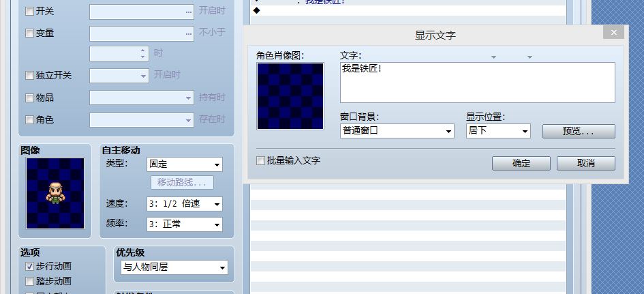Open the 速度 dropdown showing 1/2 倍速
Screen dimensions: 644x294
(185, 204)
